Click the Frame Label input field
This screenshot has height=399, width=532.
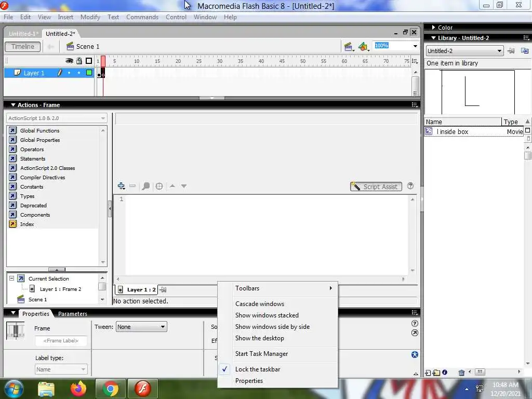click(x=61, y=341)
